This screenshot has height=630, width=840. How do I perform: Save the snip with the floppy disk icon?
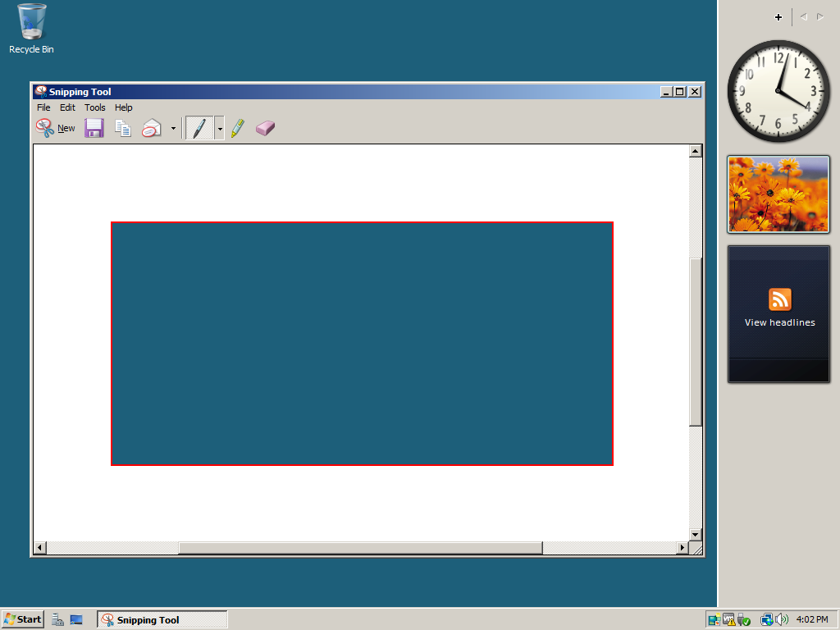pos(94,128)
